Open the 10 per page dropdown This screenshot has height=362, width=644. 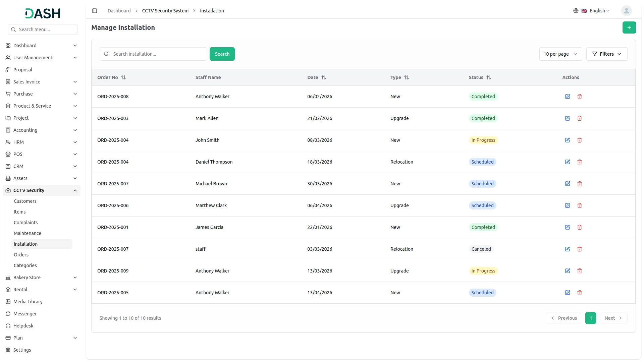pyautogui.click(x=560, y=54)
